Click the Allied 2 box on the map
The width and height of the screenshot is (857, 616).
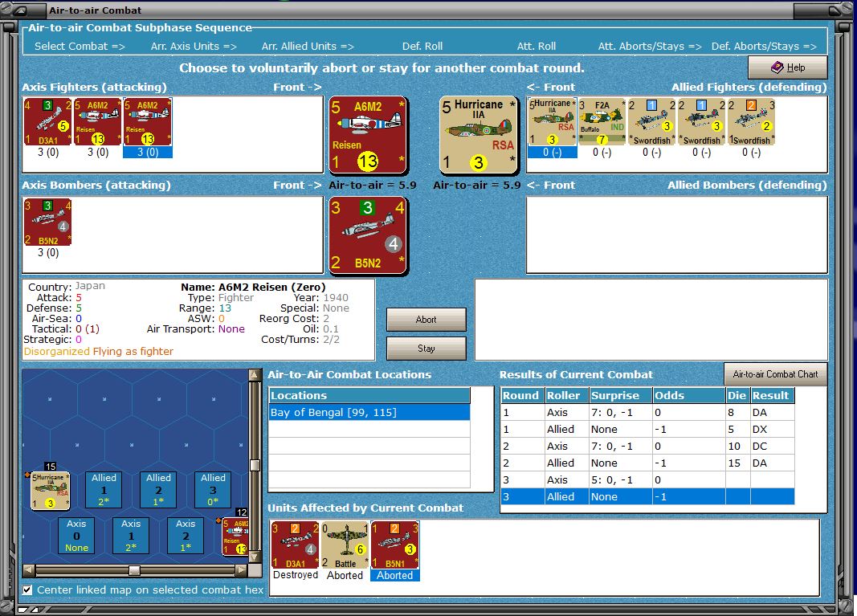158,490
